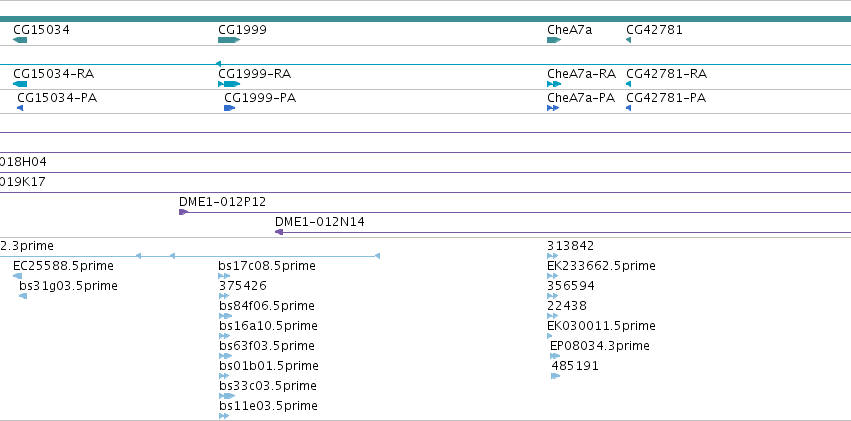Open the CG15034-PA label

tap(57, 98)
